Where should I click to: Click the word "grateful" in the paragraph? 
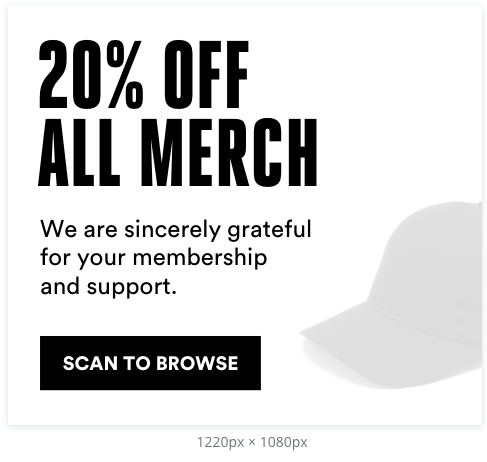pos(269,230)
